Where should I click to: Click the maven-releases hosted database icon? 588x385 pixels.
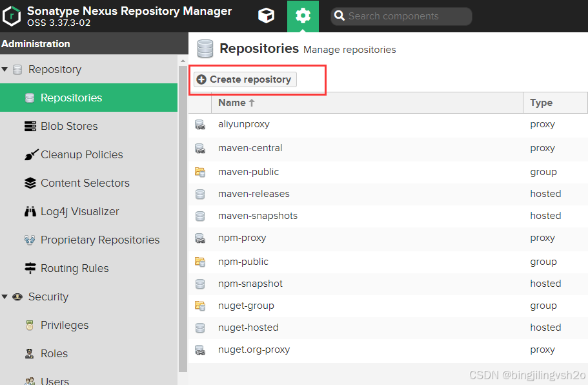coord(200,194)
